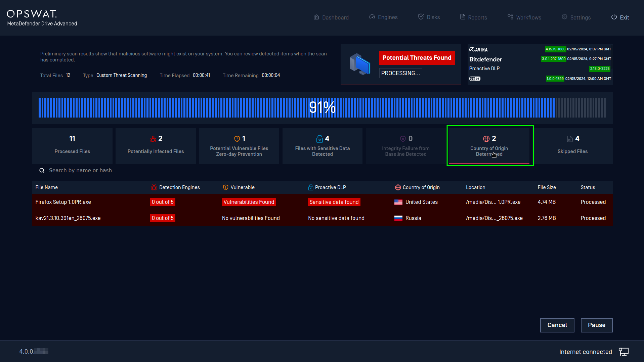Open the Settings menu
The width and height of the screenshot is (644, 362).
[576, 17]
